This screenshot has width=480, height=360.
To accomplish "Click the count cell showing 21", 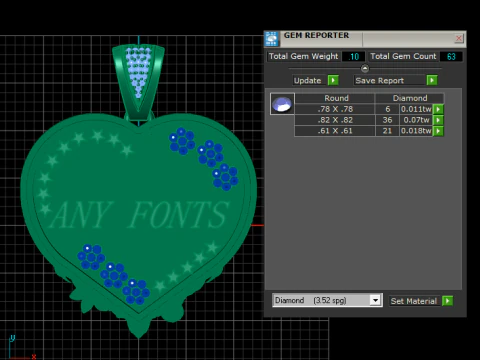I will point(387,131).
